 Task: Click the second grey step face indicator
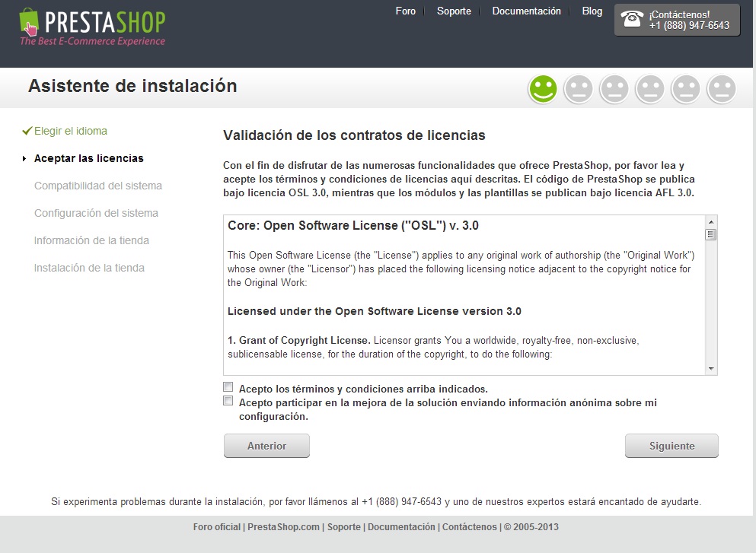579,89
